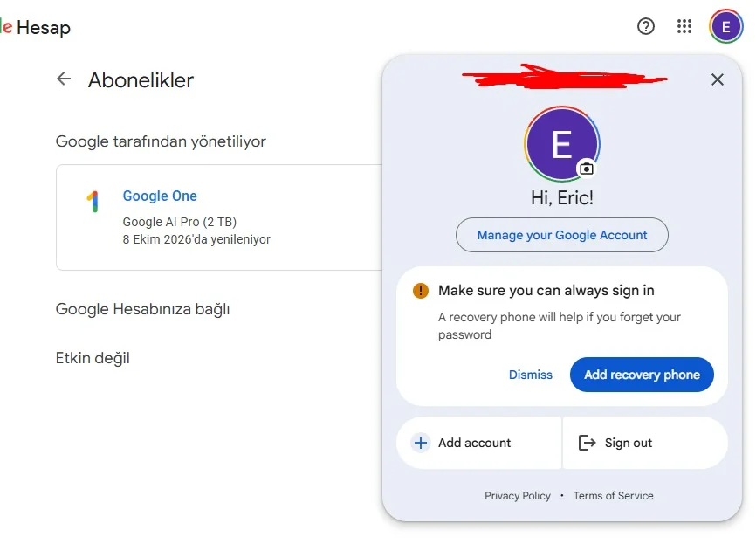
Task: Click the plus icon for Add account
Action: click(x=421, y=443)
